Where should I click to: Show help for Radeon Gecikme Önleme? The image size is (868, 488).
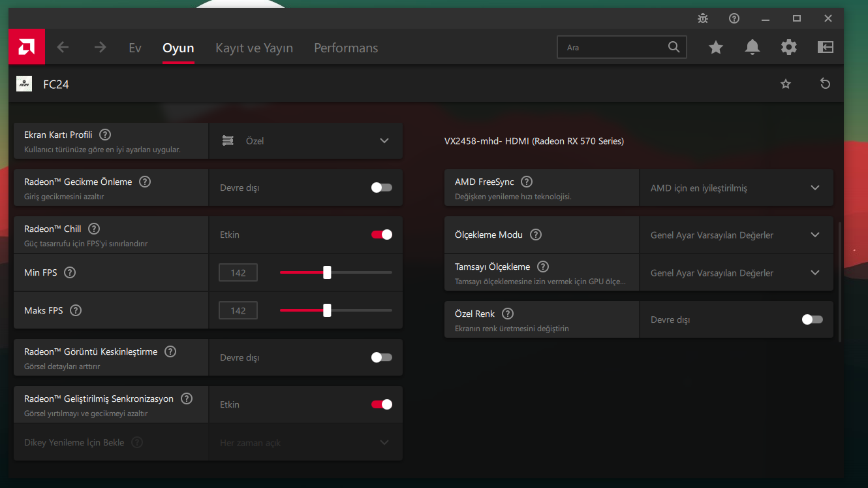[145, 182]
